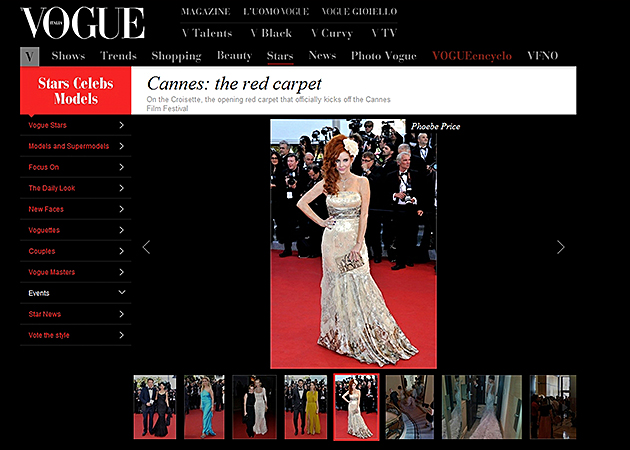Open the Photo Vogue section

click(385, 56)
